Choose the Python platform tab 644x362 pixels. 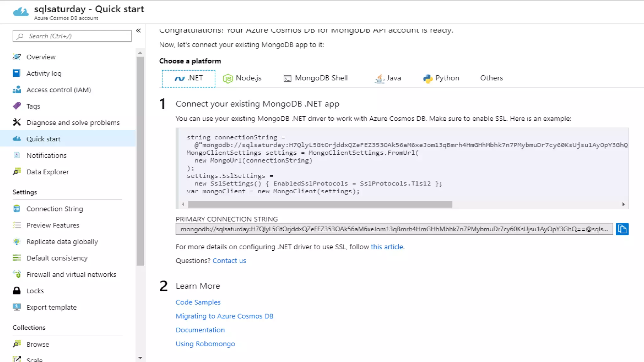tap(441, 78)
